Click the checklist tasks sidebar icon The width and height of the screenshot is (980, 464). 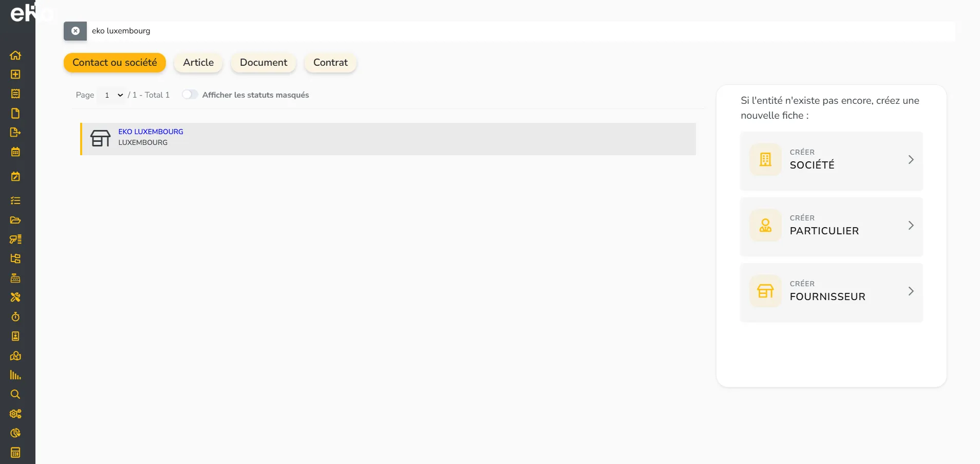pos(15,200)
